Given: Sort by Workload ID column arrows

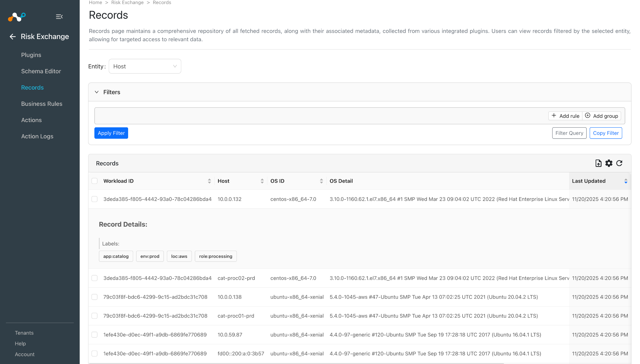Looking at the screenshot, I should point(209,181).
